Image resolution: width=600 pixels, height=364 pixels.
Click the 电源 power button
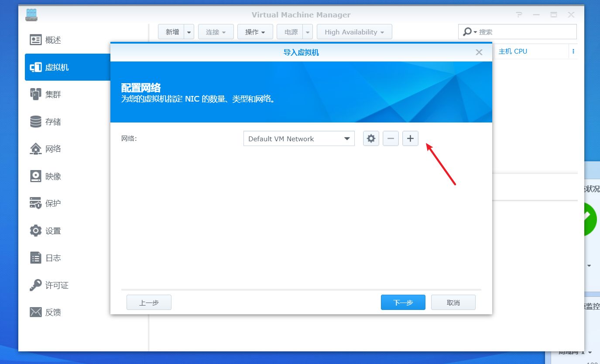pos(290,32)
